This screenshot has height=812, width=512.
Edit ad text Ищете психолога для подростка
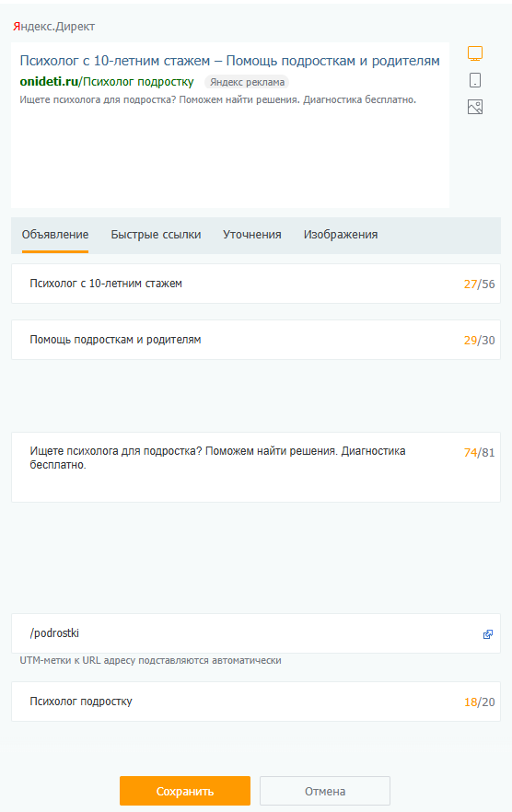(x=256, y=467)
